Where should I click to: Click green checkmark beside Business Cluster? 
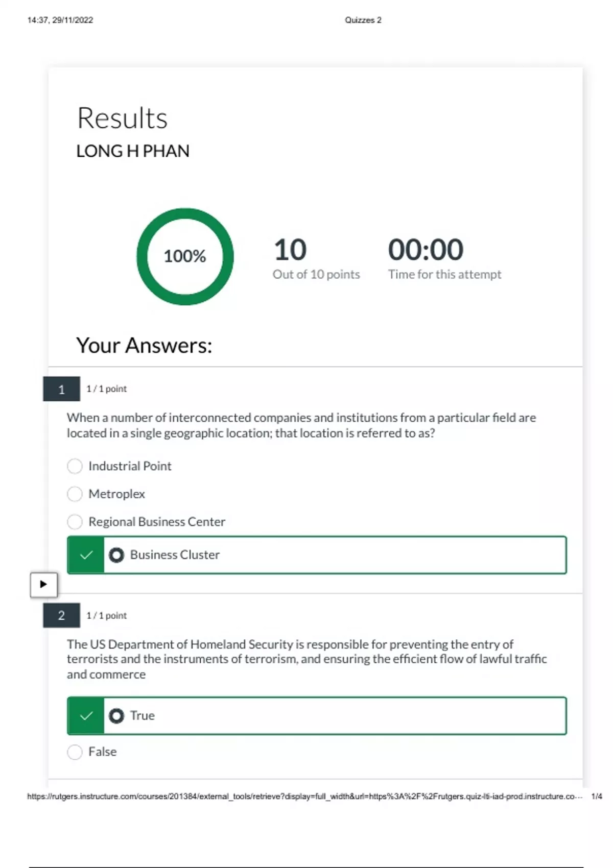86,555
